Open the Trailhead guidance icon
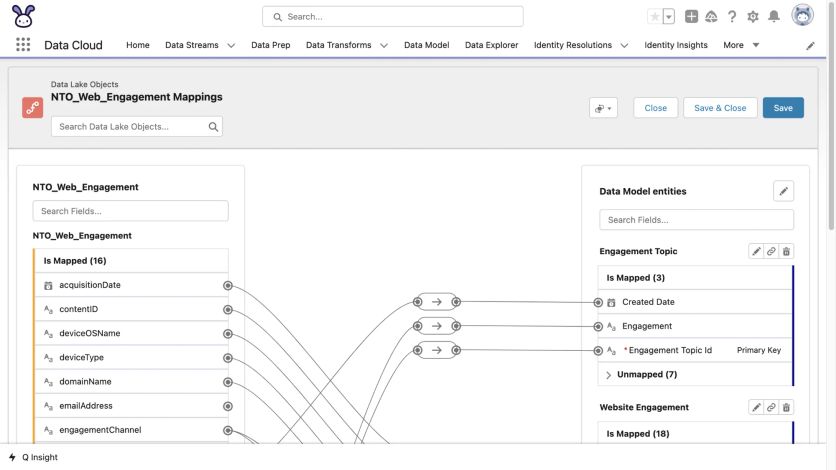The width and height of the screenshot is (836, 470). [x=711, y=17]
